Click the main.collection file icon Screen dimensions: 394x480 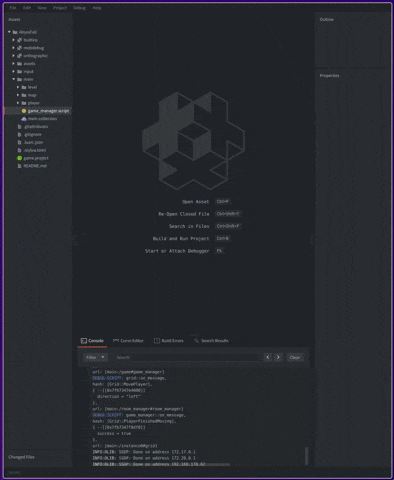point(24,119)
